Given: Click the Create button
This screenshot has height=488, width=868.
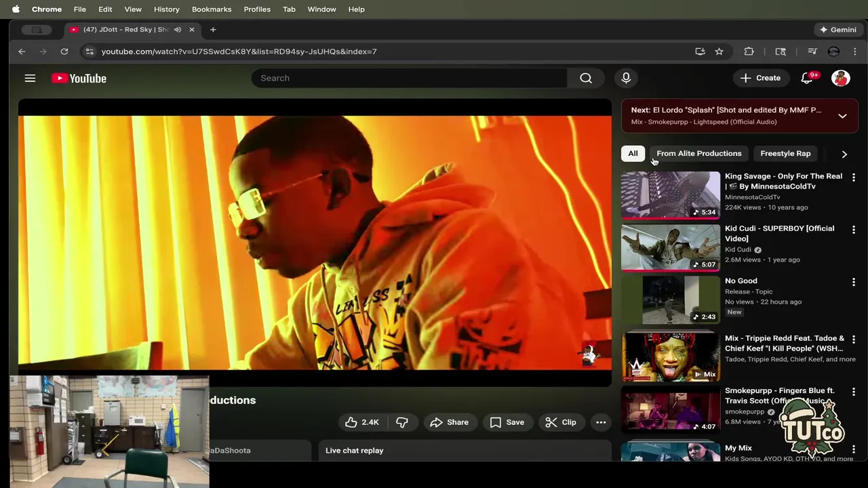Looking at the screenshot, I should [x=760, y=78].
